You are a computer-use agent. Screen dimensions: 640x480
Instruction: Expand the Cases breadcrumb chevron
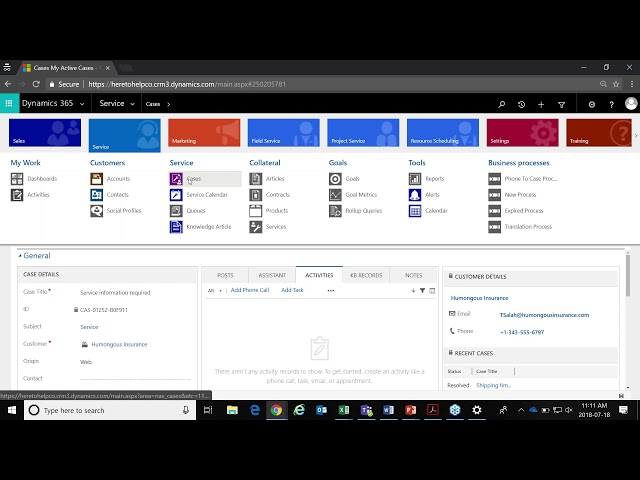(x=168, y=104)
